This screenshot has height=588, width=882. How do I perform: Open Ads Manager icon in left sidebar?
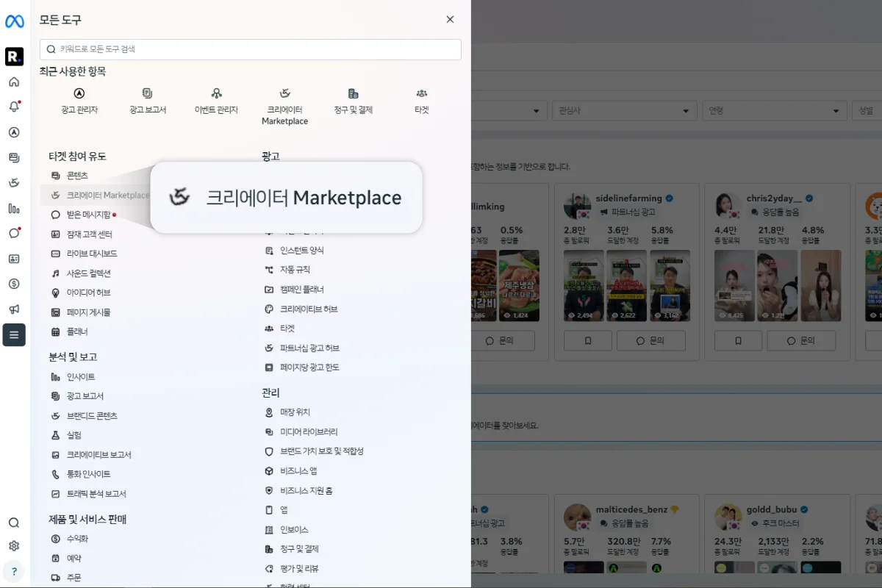14,132
